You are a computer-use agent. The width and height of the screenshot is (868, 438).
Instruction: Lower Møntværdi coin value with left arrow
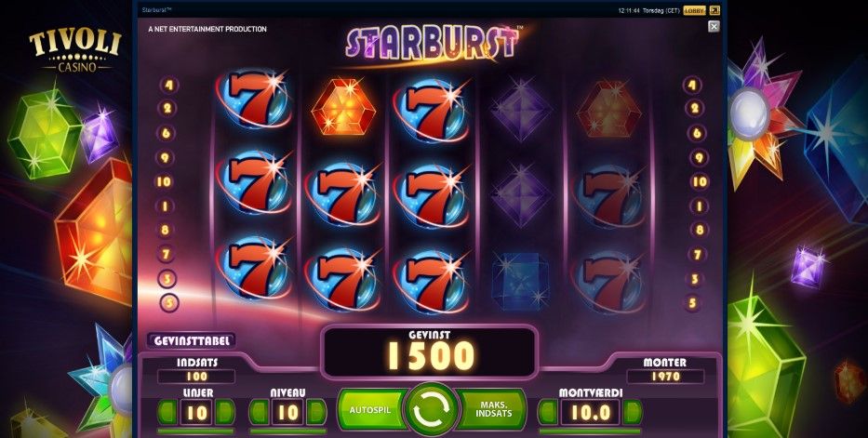coord(549,413)
